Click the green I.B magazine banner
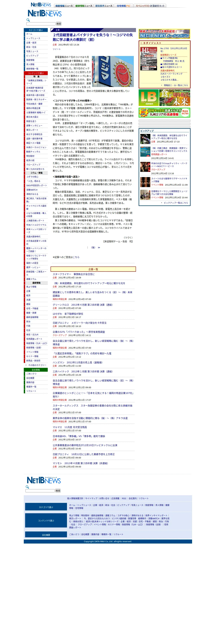Image resolution: width=215 pixels, height=644 pixels. [x=149, y=97]
